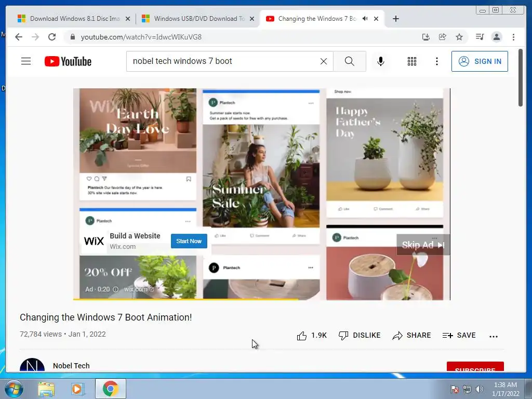Share this page icon in address bar
The image size is (532, 399).
(443, 37)
